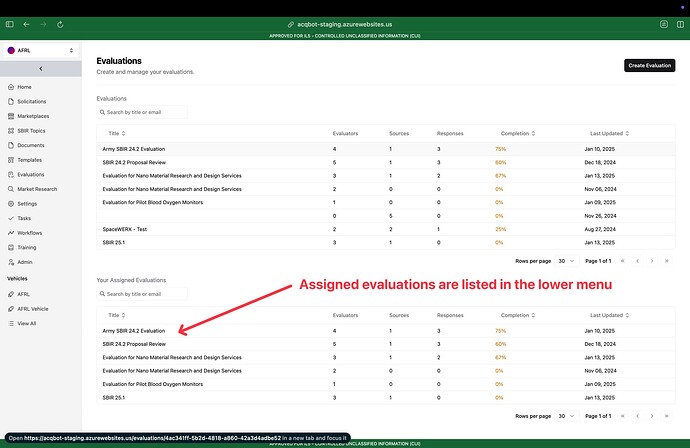Viewport: 690px width, 448px height.
Task: Open SpaceWERX - Test evaluation
Action: 125,229
